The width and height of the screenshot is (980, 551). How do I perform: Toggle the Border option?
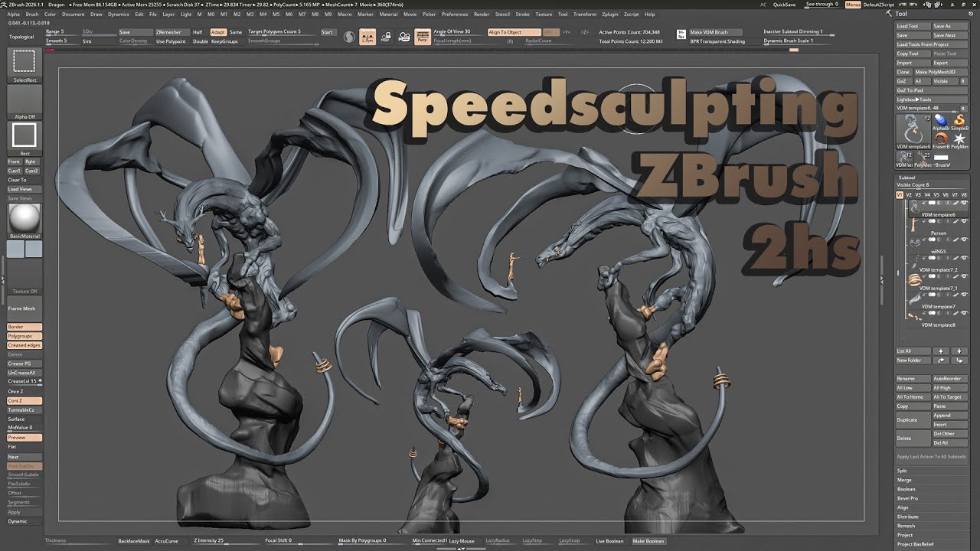[24, 327]
